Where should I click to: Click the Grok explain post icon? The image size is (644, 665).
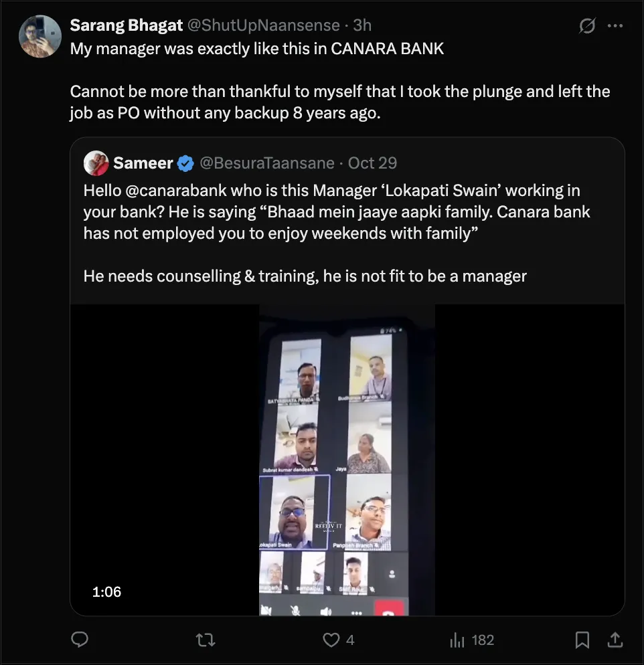[587, 26]
